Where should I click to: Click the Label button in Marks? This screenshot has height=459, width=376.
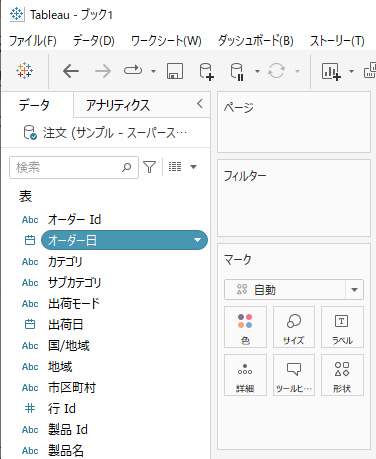342,327
